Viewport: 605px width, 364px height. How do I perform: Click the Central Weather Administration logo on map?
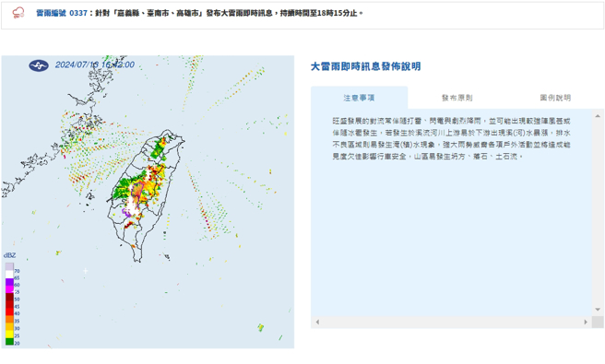pyautogui.click(x=39, y=65)
